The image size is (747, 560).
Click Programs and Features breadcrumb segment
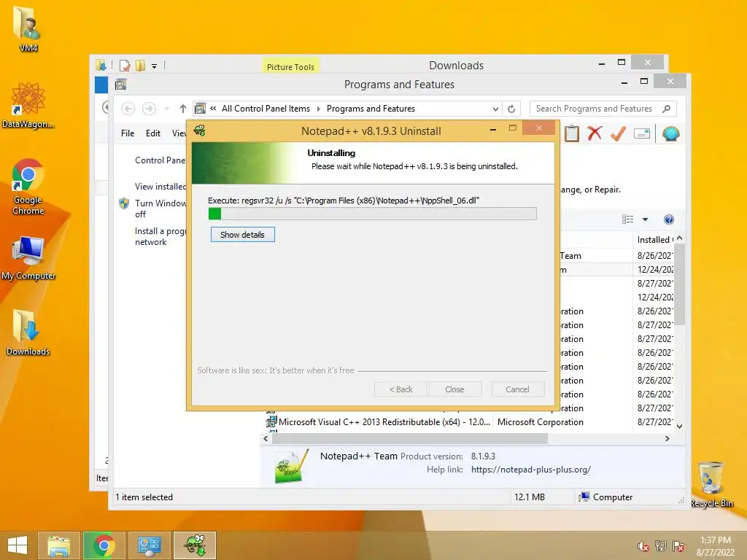pos(371,109)
